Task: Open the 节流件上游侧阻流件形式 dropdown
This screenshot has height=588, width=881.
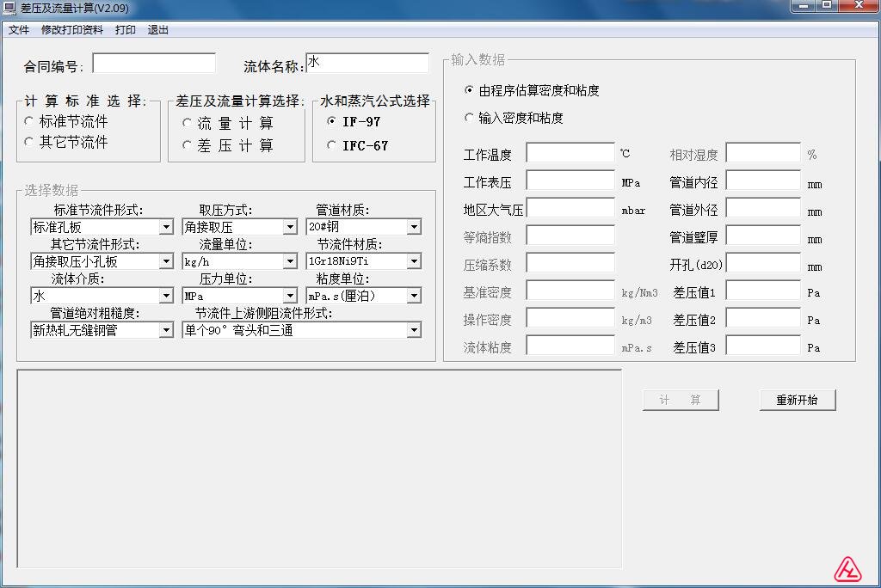Action: click(x=414, y=329)
